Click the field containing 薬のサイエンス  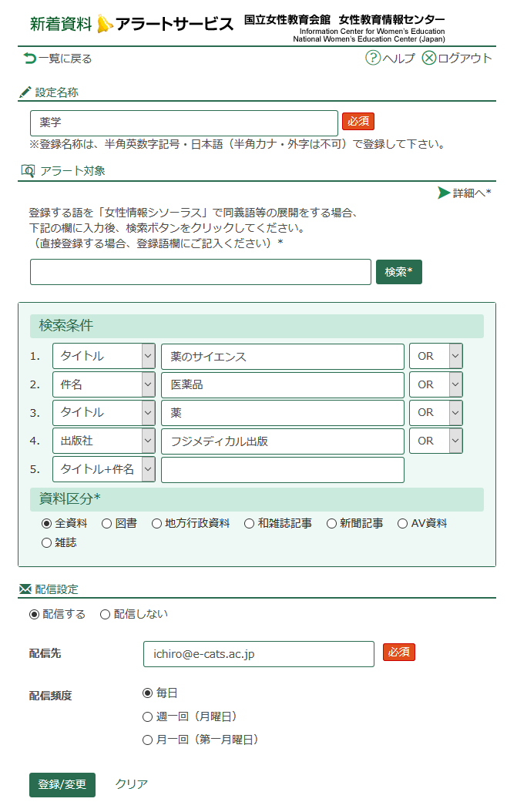(x=283, y=356)
